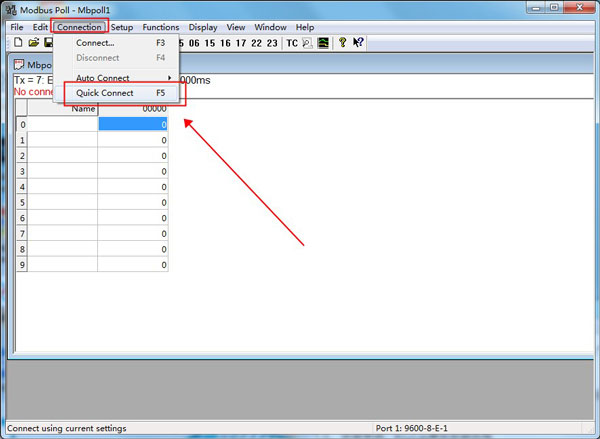Open the Functions menu

coord(161,27)
